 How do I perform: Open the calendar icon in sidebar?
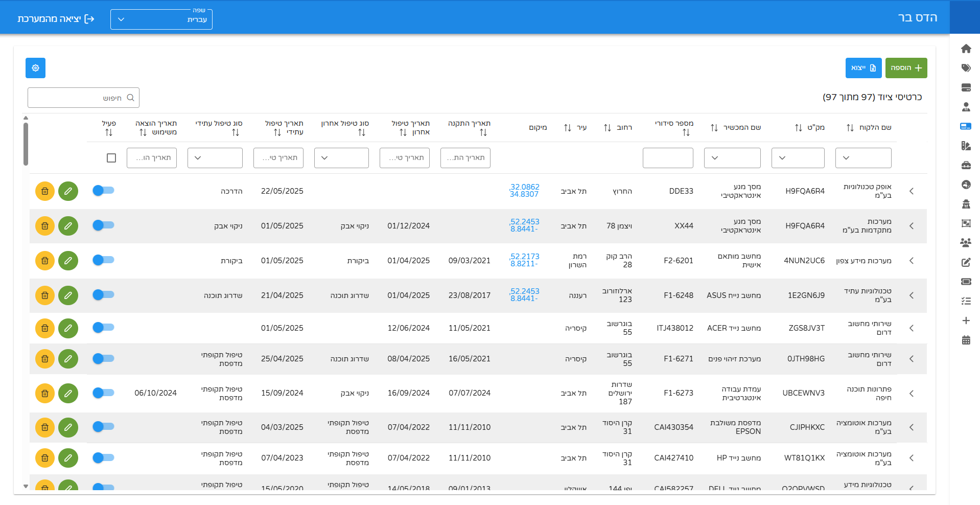click(x=966, y=340)
